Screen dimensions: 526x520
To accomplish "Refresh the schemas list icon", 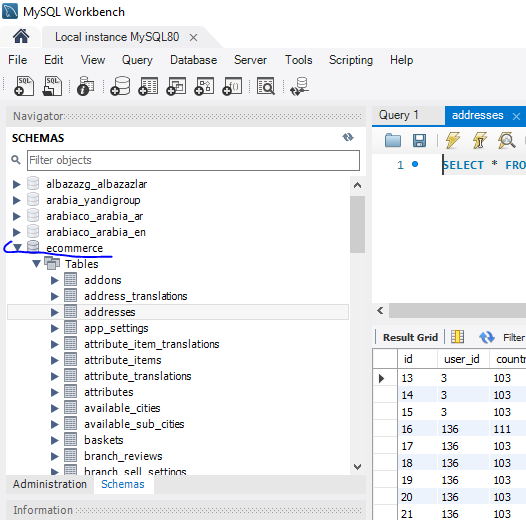I will click(x=348, y=137).
